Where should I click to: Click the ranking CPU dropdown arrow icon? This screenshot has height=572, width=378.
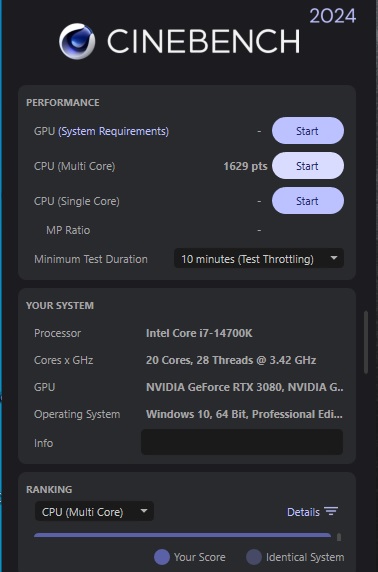(x=144, y=511)
